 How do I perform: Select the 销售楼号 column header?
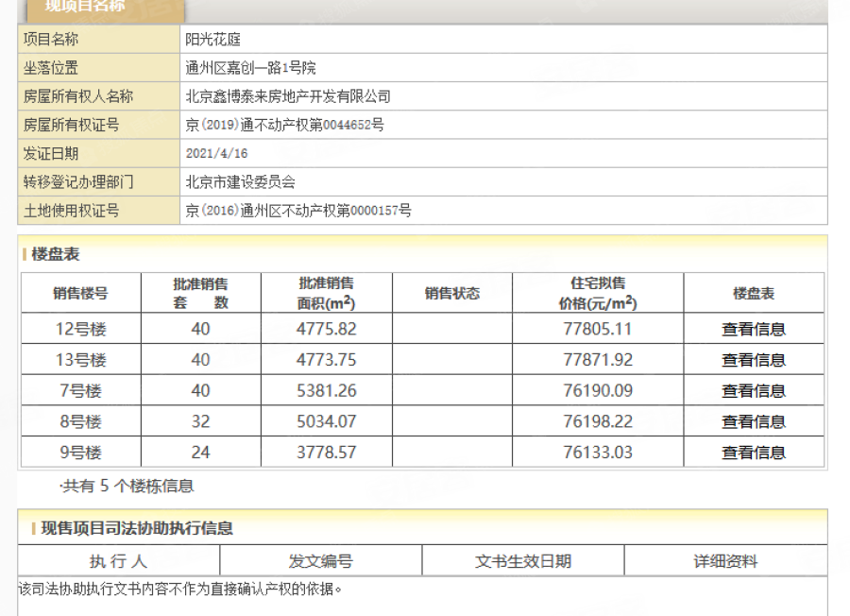point(80,293)
